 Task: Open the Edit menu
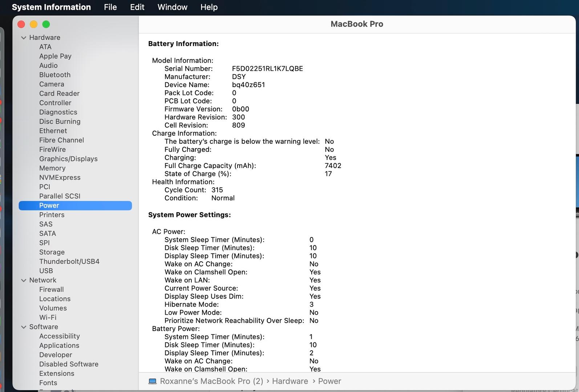137,7
